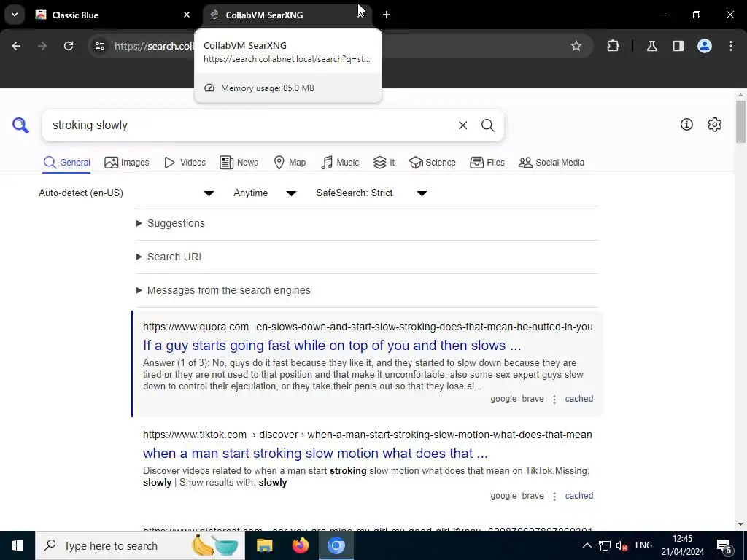Open site information icon in address bar
Screen dimensions: 747x560
(x=99, y=46)
